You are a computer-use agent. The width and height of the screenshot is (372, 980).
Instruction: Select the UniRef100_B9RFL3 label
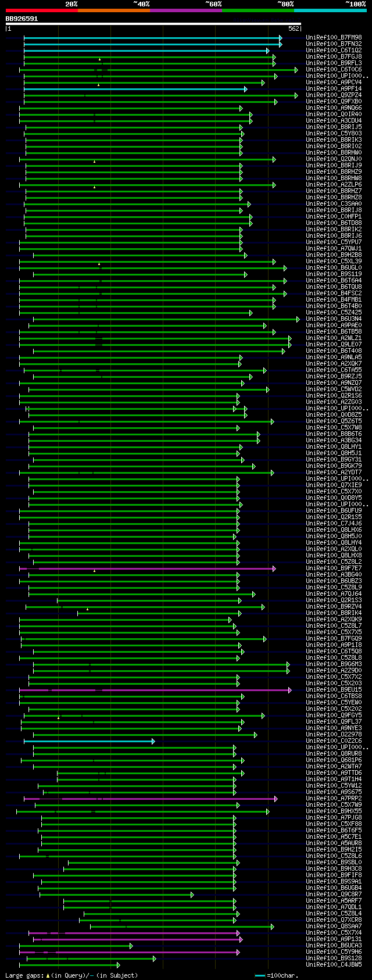click(x=334, y=63)
